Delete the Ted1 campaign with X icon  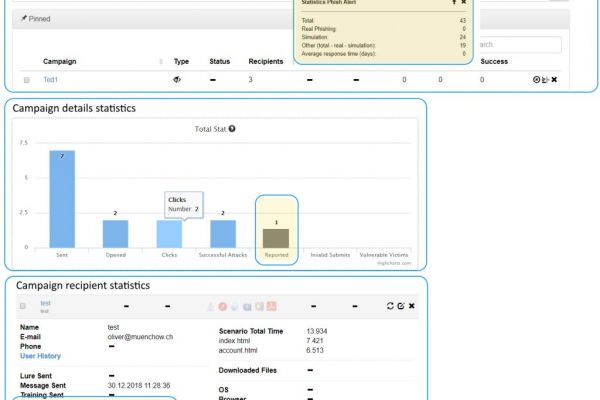point(554,79)
